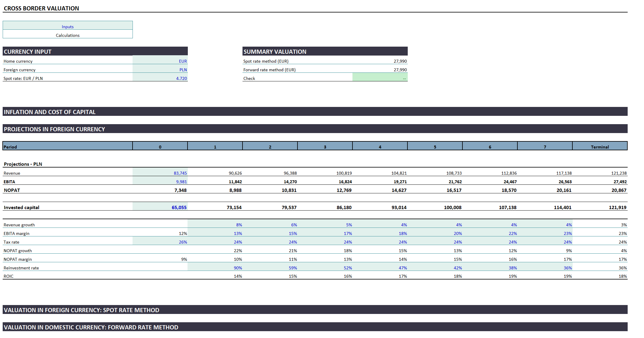Click the green Check result cell
644x338 pixels.
(380, 78)
